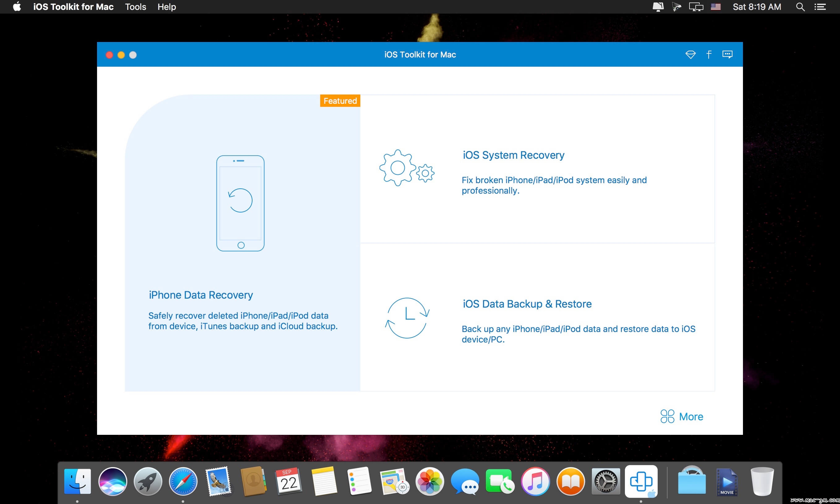
Task: Click the Facebook icon in the title bar
Action: point(709,54)
